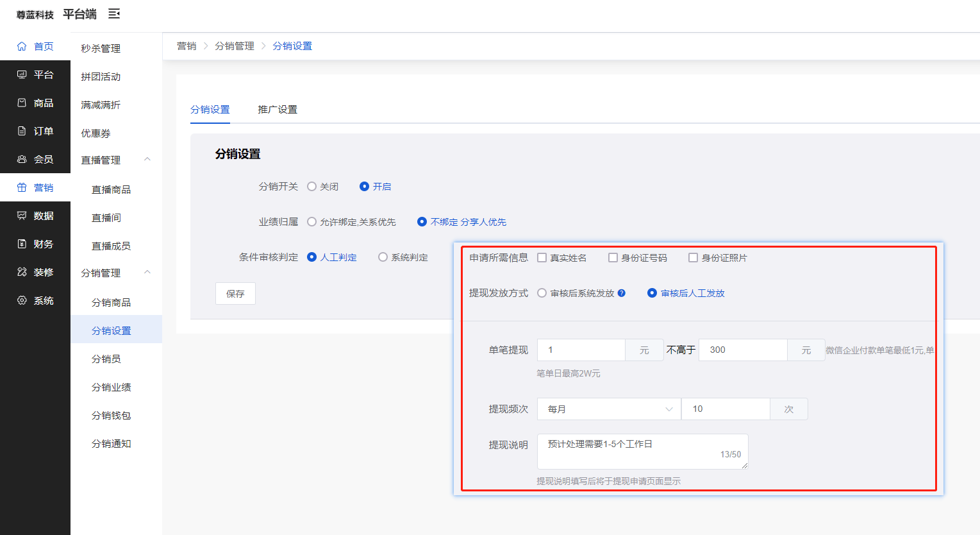Select 审核后人工发放 radio option
Viewport: 980px width, 535px height.
tap(652, 293)
